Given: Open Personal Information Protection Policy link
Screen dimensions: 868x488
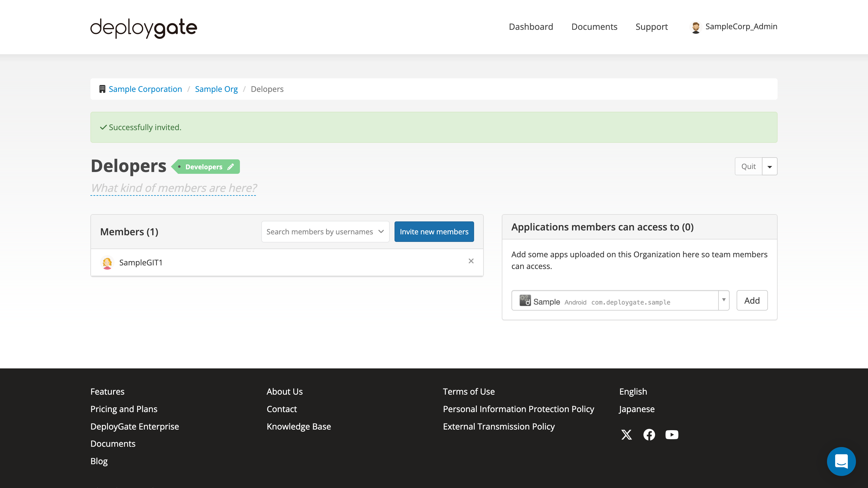Looking at the screenshot, I should pyautogui.click(x=519, y=409).
